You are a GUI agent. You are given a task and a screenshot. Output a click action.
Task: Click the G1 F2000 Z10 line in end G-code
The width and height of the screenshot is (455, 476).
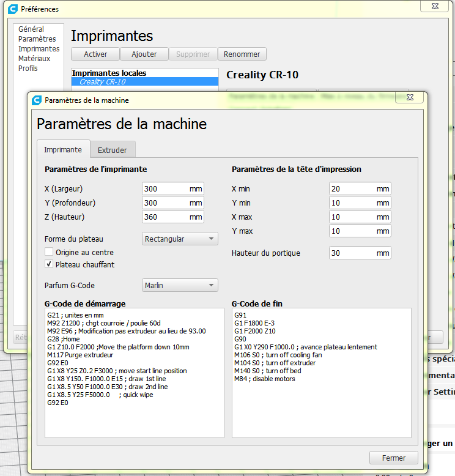click(x=255, y=331)
